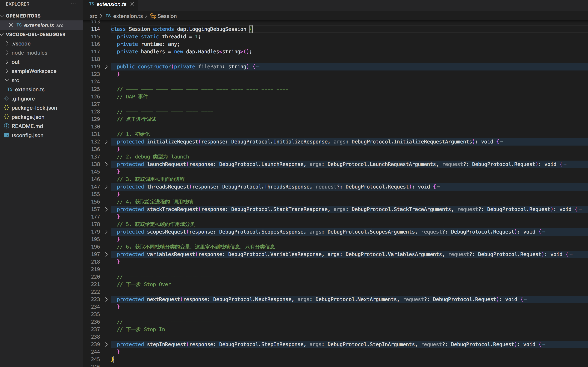Expand folded initializeRequest method at line 132
588x367 pixels.
(106, 142)
